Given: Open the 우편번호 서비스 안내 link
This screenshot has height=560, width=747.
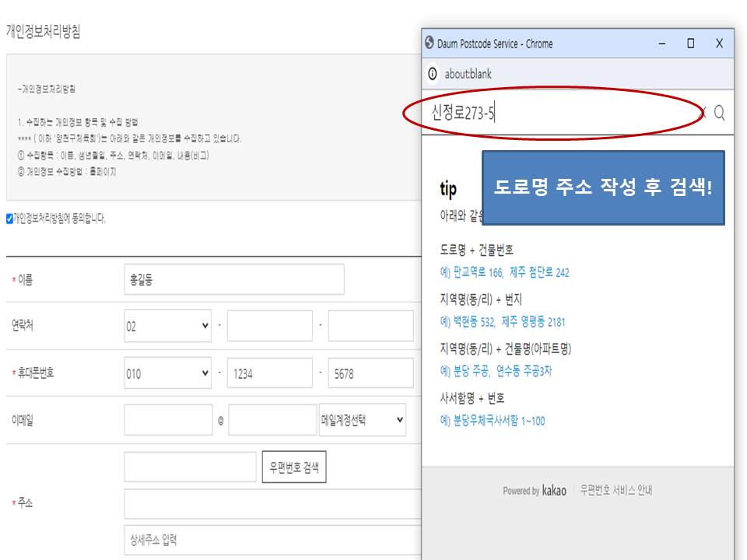Looking at the screenshot, I should pyautogui.click(x=616, y=490).
